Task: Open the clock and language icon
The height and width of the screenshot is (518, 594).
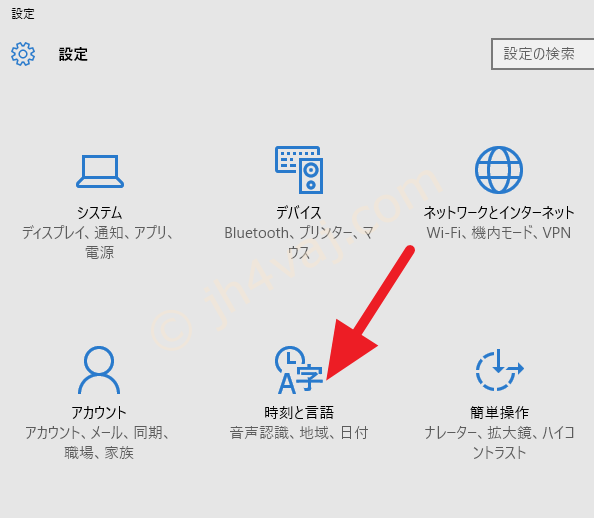Action: pyautogui.click(x=299, y=369)
